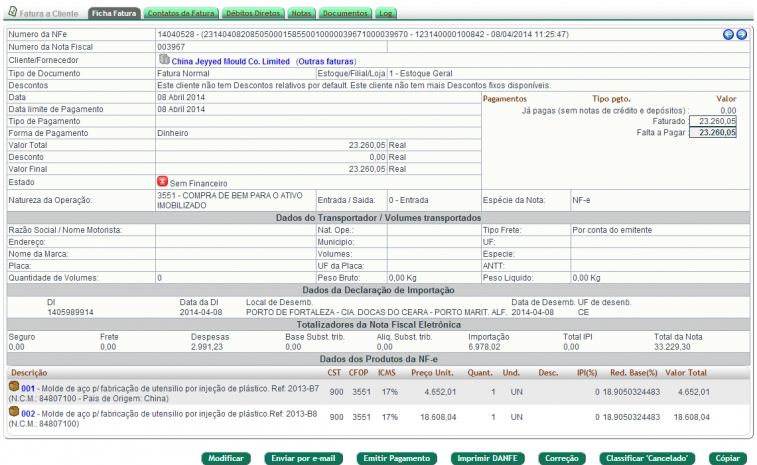Click the red Sem Financeiro status icon
The image size is (757, 465).
[x=162, y=182]
